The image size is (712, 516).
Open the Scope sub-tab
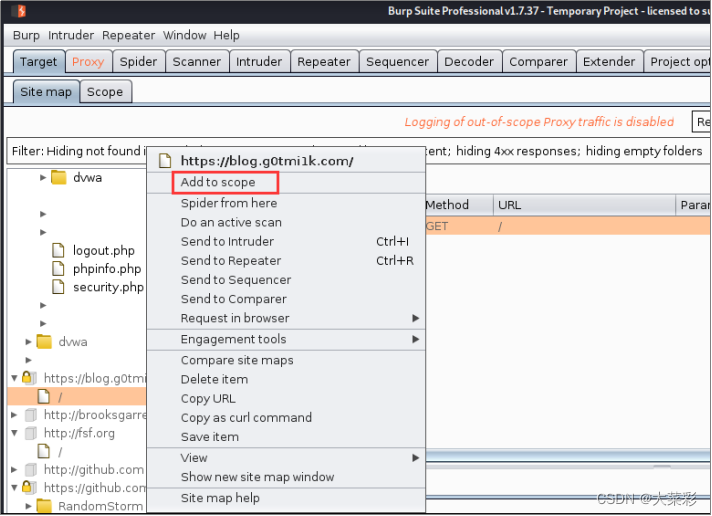pos(105,92)
